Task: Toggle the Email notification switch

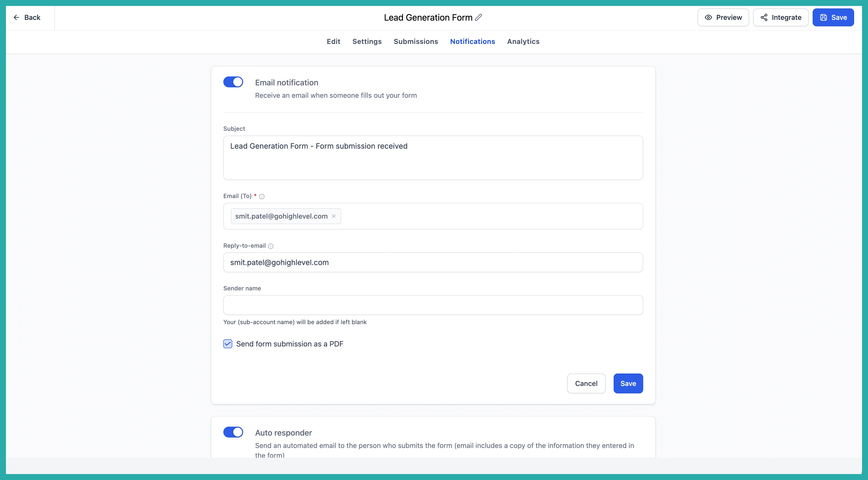Action: tap(233, 82)
